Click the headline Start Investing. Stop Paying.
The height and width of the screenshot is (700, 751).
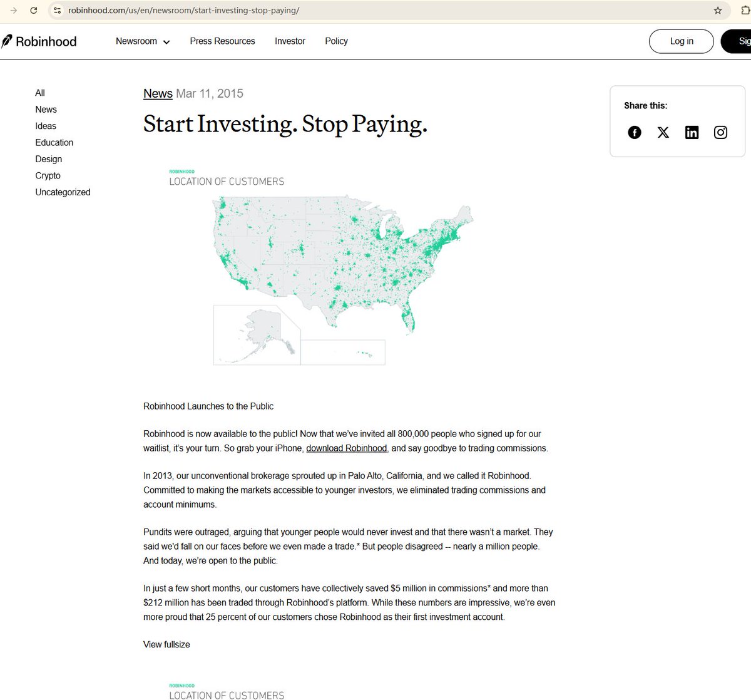pyautogui.click(x=285, y=124)
